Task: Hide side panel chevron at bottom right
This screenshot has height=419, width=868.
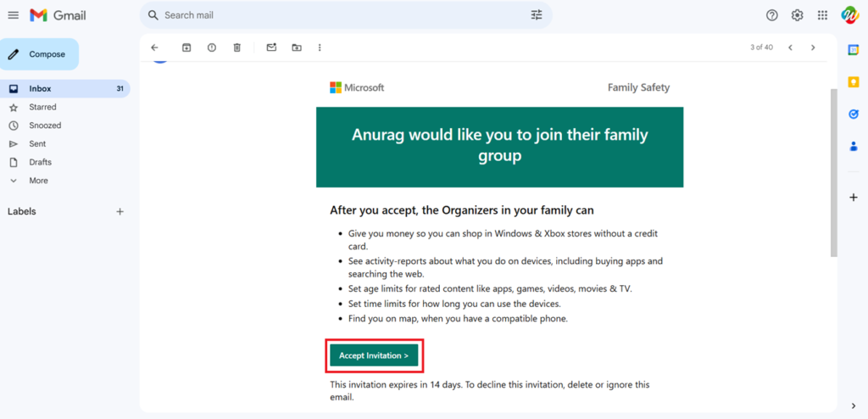Action: tap(854, 406)
